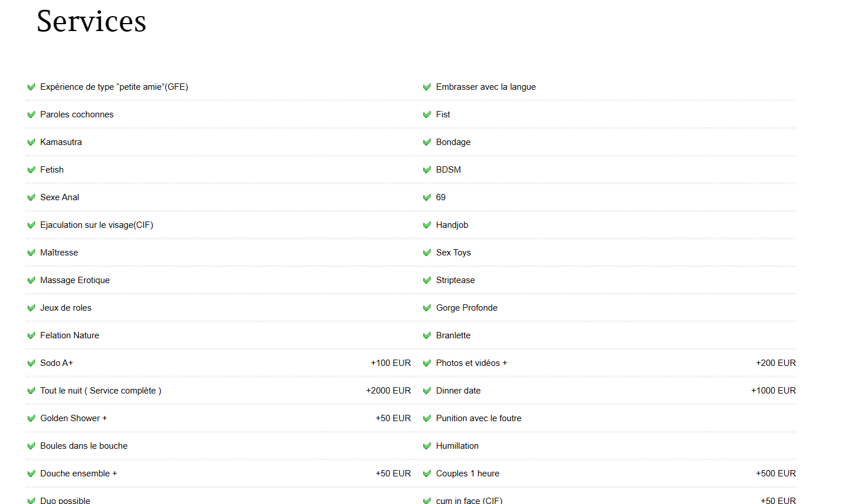Select the Fetish service label
Image resolution: width=858 pixels, height=504 pixels.
pos(52,170)
